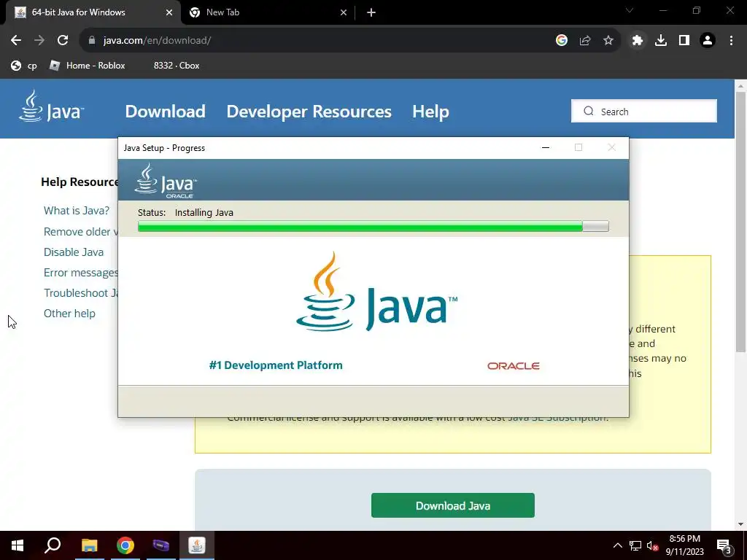Click the page vertical scrollbar thumb

[x=740, y=222]
